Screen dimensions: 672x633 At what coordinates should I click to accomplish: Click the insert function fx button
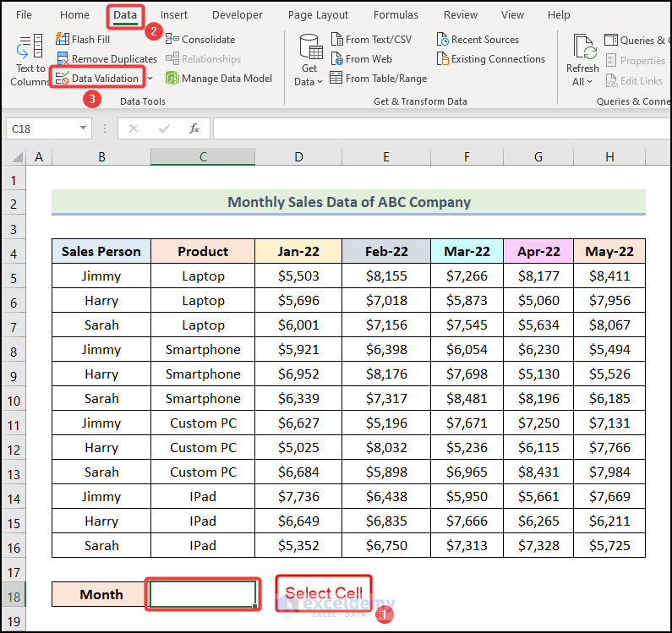click(194, 128)
